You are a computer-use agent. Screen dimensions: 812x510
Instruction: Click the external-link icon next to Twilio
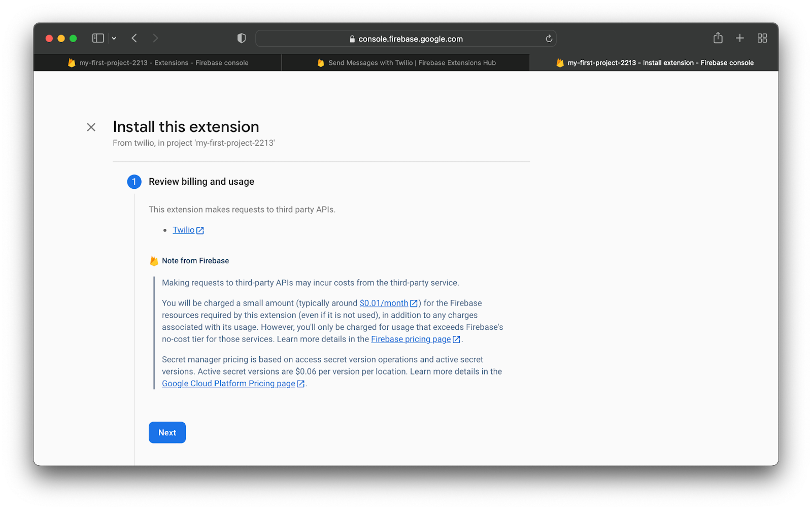coord(200,230)
